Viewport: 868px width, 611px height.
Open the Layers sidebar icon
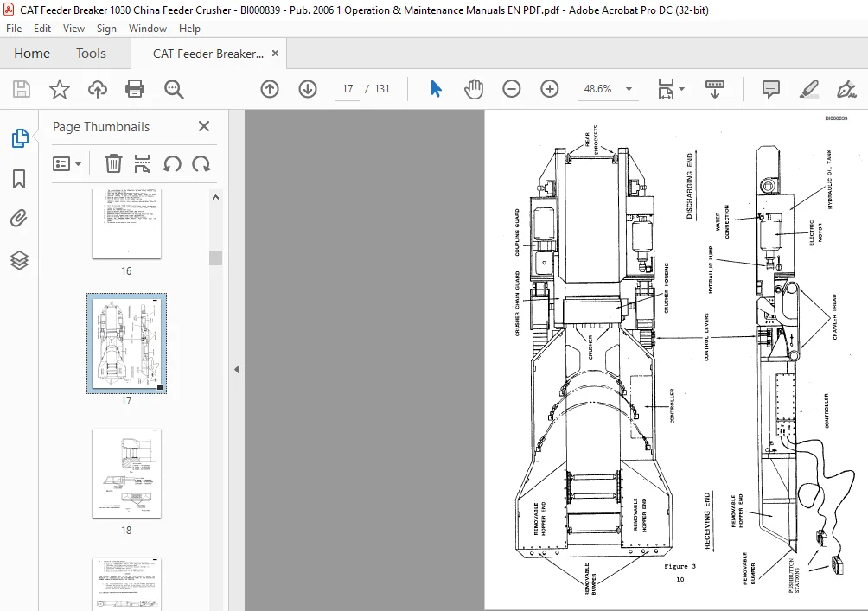[x=19, y=260]
